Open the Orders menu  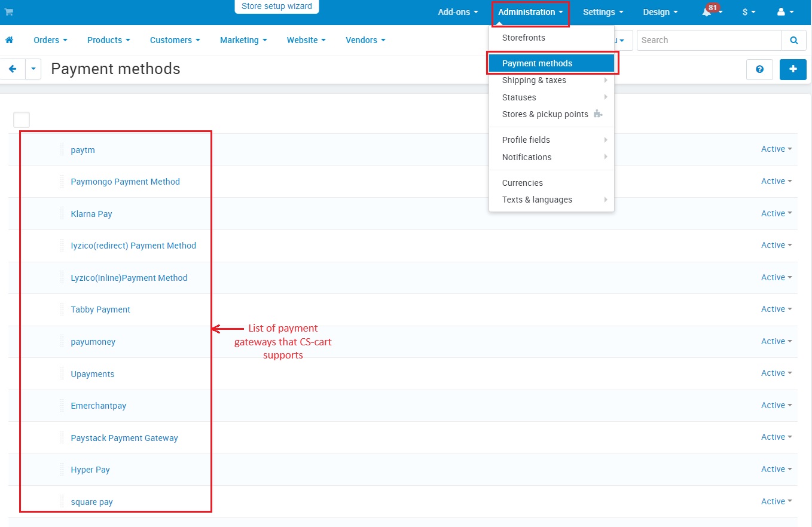click(x=50, y=40)
